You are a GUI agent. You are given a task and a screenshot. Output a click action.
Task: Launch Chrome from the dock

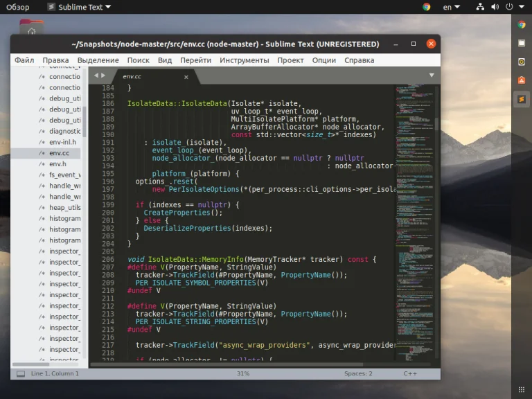point(522,25)
